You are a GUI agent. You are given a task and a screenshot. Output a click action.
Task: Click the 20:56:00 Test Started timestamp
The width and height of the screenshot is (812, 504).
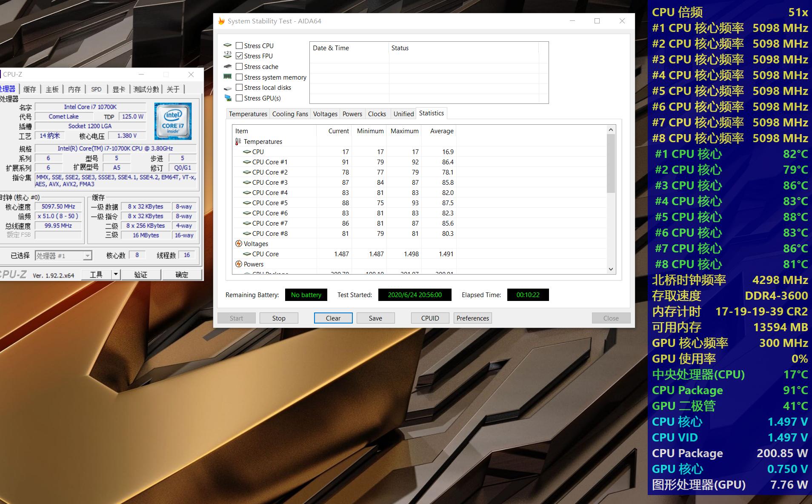click(415, 295)
